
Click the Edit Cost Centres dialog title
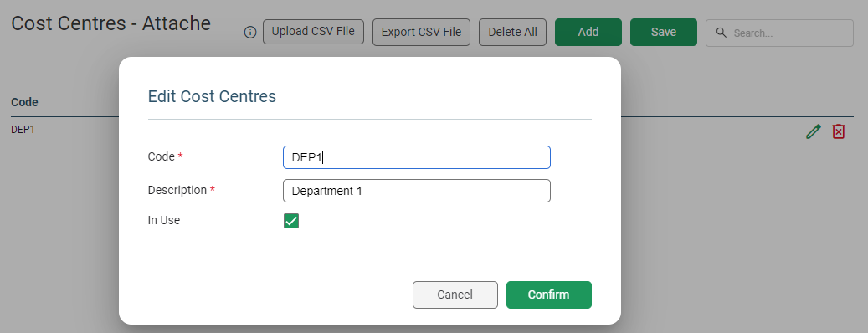(212, 97)
